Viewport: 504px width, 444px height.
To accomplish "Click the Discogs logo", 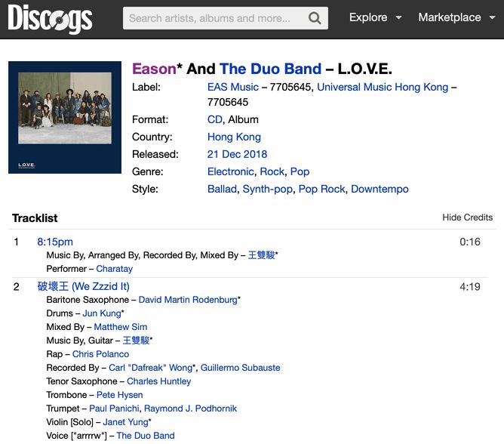I will [x=50, y=18].
